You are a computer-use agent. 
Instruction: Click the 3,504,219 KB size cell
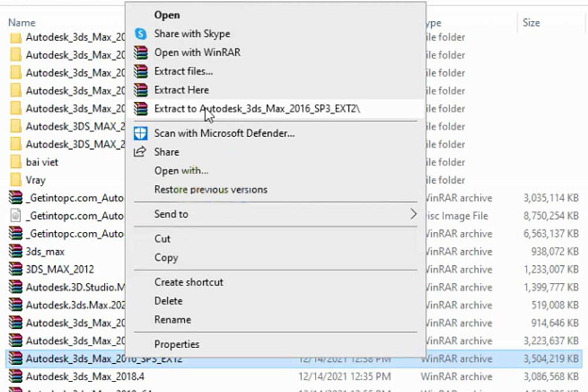(x=551, y=359)
